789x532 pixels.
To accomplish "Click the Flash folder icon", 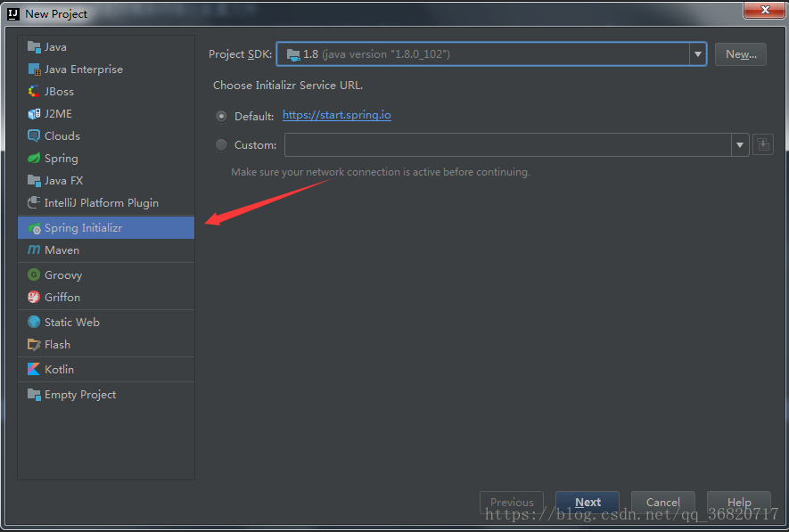I will [x=34, y=345].
